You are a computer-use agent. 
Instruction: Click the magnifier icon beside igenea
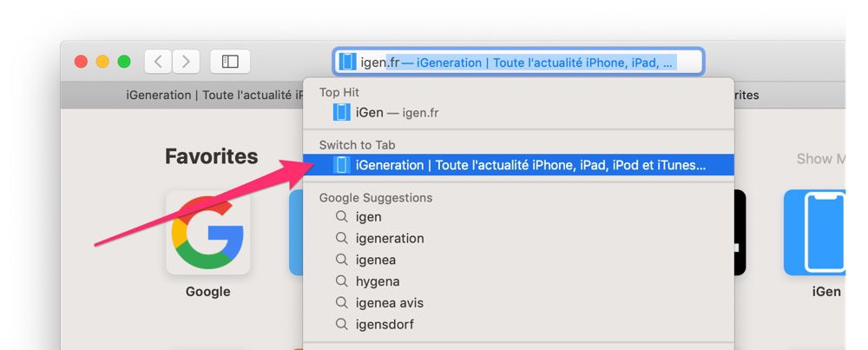pos(342,260)
